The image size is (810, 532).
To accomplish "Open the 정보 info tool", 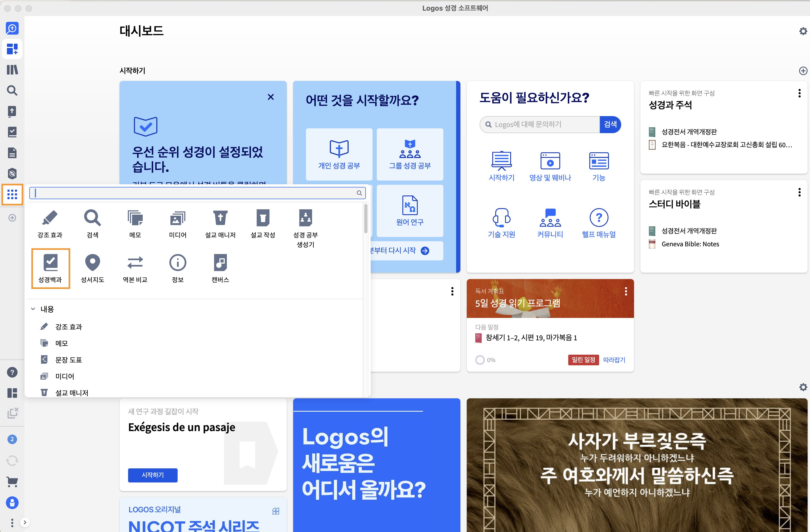I will click(x=178, y=269).
